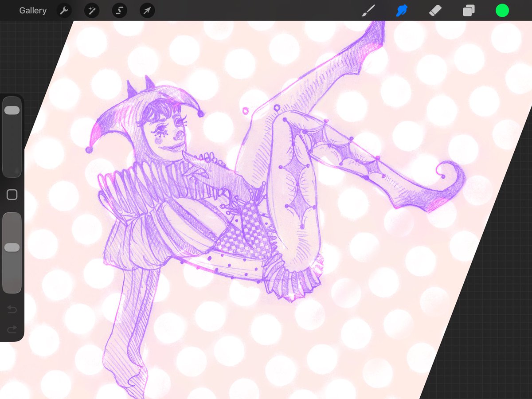The image size is (532, 399).
Task: Open the Layers panel
Action: (x=469, y=10)
